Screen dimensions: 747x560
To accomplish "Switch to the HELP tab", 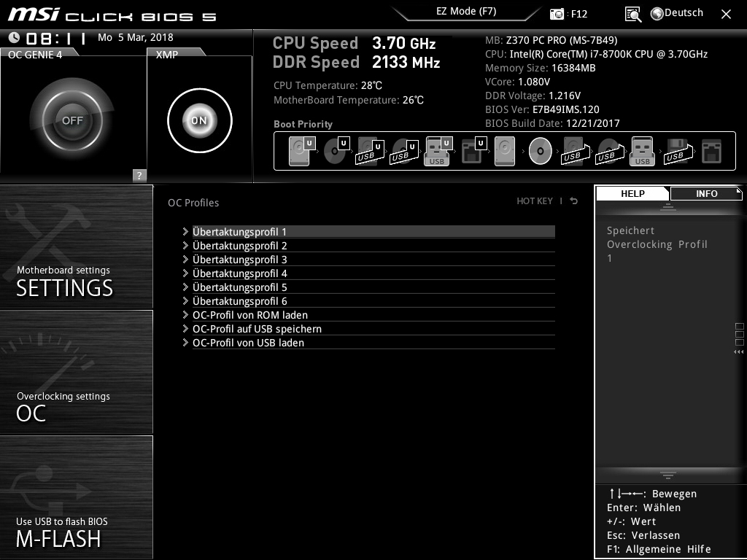I will click(632, 194).
